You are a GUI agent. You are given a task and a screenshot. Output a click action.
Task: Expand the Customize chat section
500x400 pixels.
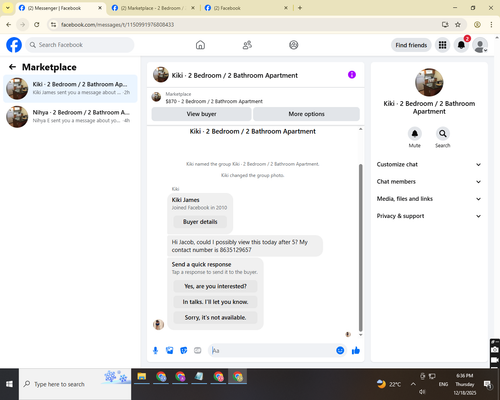tap(429, 164)
